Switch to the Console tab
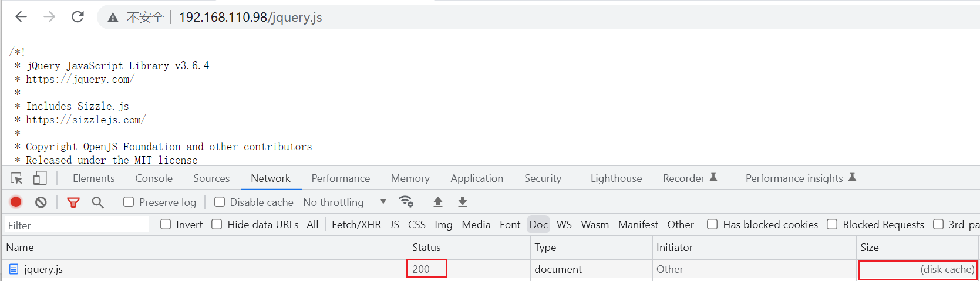Screen dimensions: 980x281 [x=154, y=178]
